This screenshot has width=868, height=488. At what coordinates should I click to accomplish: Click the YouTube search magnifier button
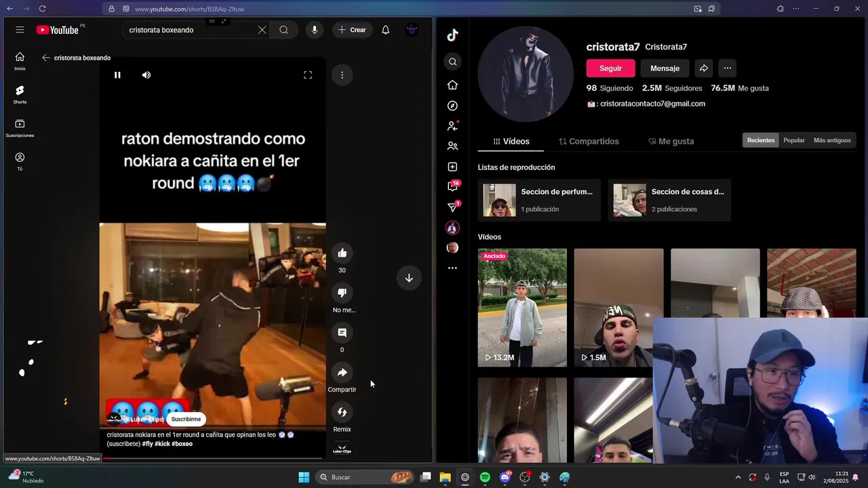284,30
